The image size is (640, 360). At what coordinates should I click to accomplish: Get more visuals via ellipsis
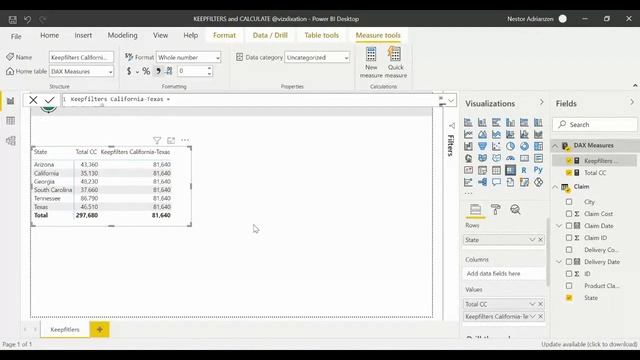pyautogui.click(x=468, y=193)
